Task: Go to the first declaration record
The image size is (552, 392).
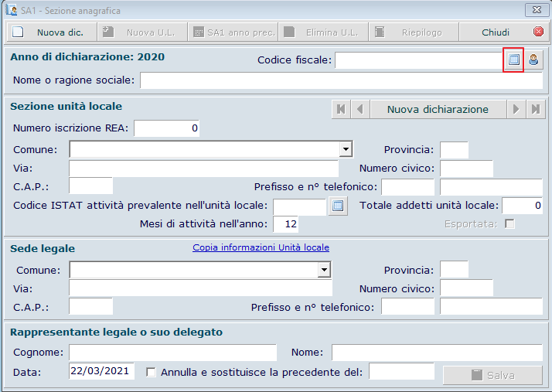Action: (340, 109)
